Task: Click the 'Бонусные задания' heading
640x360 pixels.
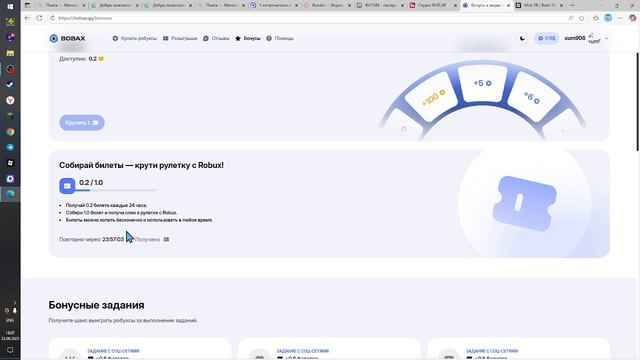Action: click(x=96, y=305)
